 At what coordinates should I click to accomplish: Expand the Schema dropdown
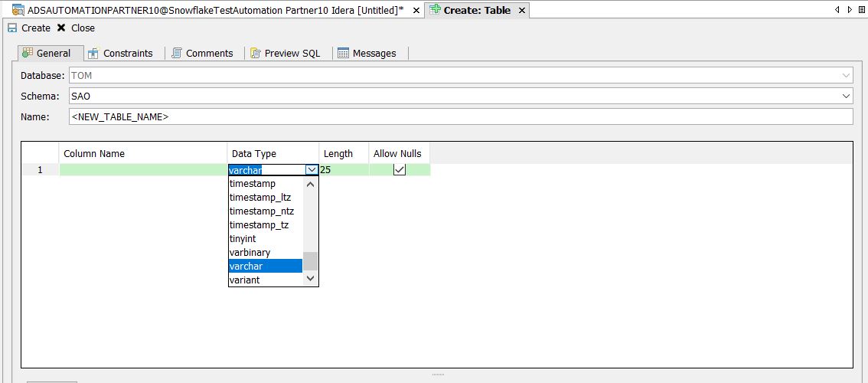click(x=846, y=97)
